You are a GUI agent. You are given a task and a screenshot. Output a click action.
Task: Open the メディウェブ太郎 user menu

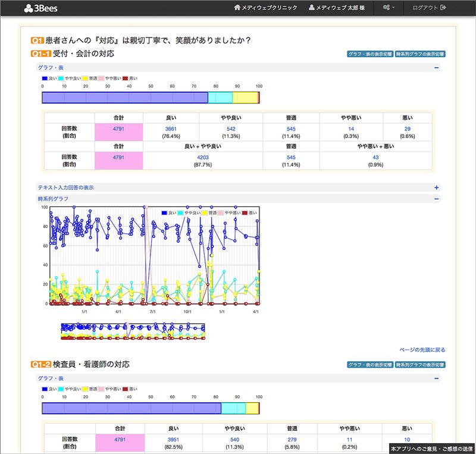[337, 8]
